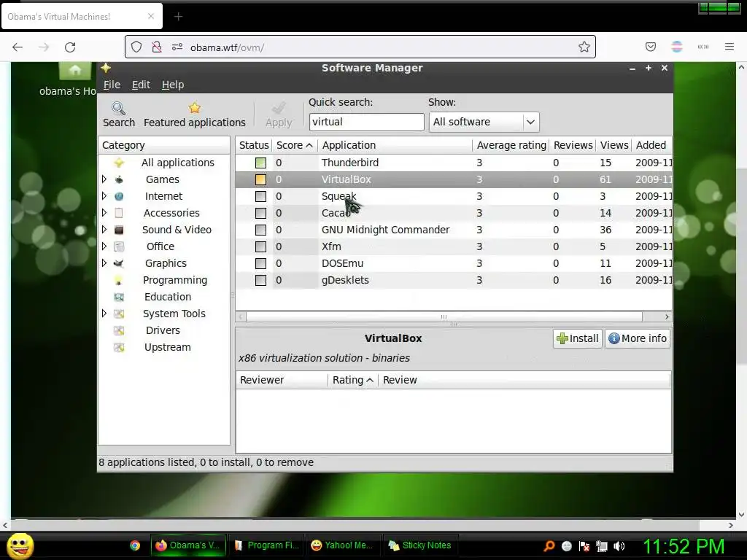This screenshot has width=747, height=560.
Task: Click the Education category icon
Action: [119, 297]
